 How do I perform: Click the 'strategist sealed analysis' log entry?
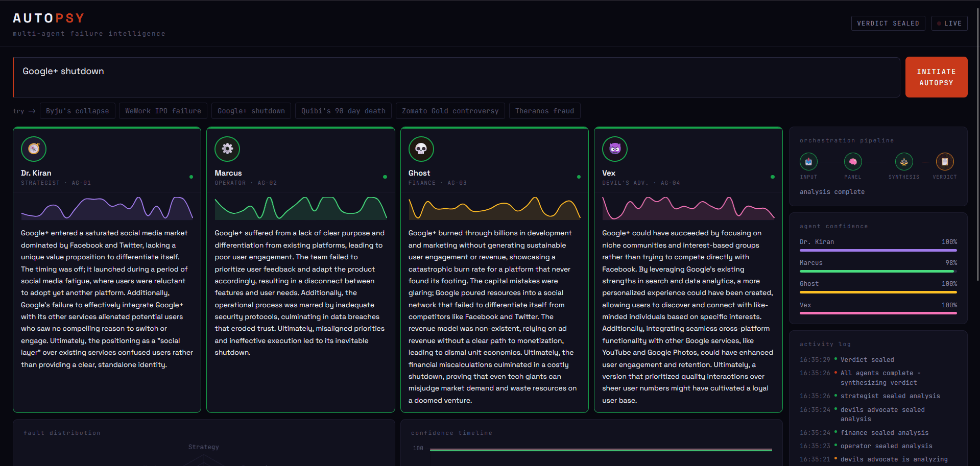click(890, 396)
